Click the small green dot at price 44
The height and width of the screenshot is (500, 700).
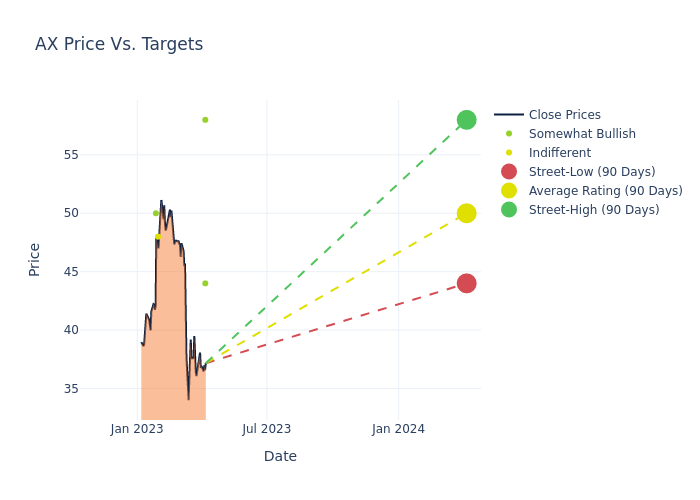(205, 283)
